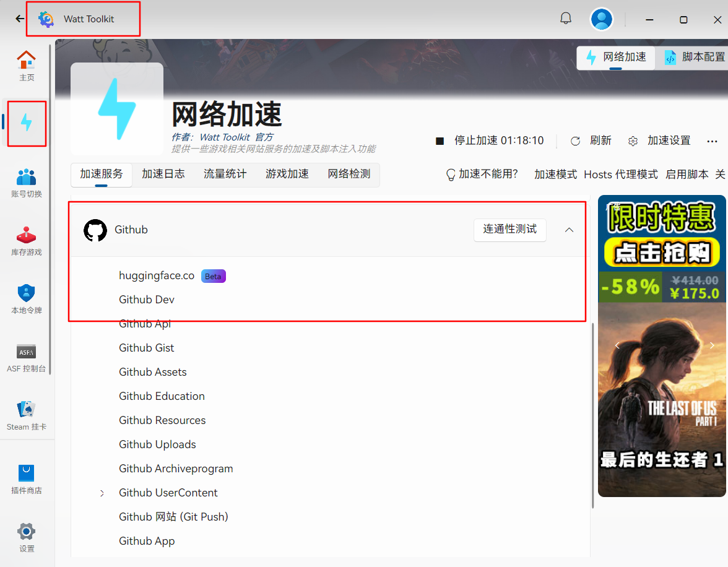
Task: Run the 连通性测试 connectivity test
Action: [x=510, y=230]
